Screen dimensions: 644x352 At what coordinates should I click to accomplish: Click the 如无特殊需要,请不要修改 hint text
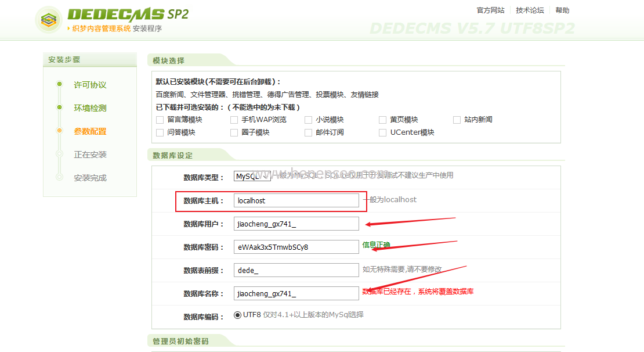402,270
